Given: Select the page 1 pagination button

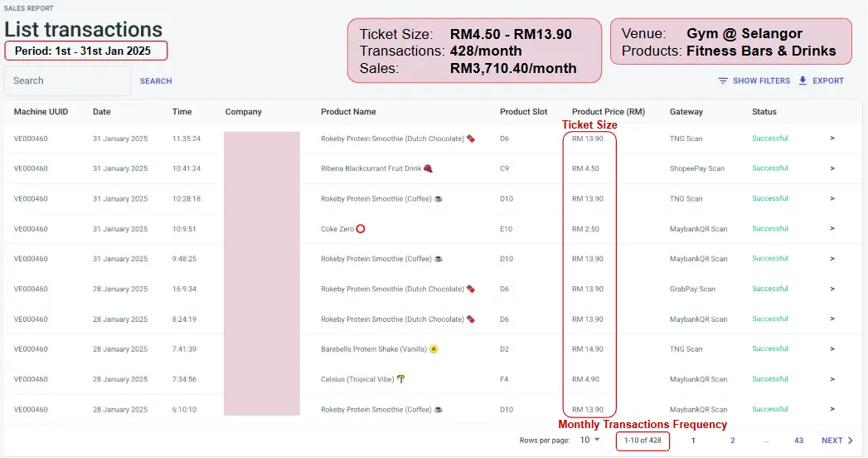Looking at the screenshot, I should (x=693, y=441).
